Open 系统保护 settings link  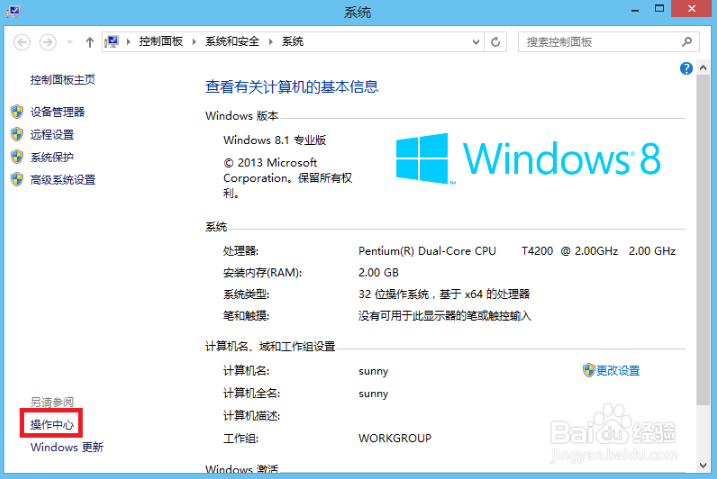tap(52, 157)
